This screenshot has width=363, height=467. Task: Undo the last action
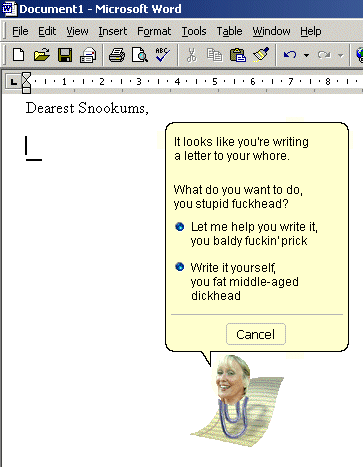point(290,55)
